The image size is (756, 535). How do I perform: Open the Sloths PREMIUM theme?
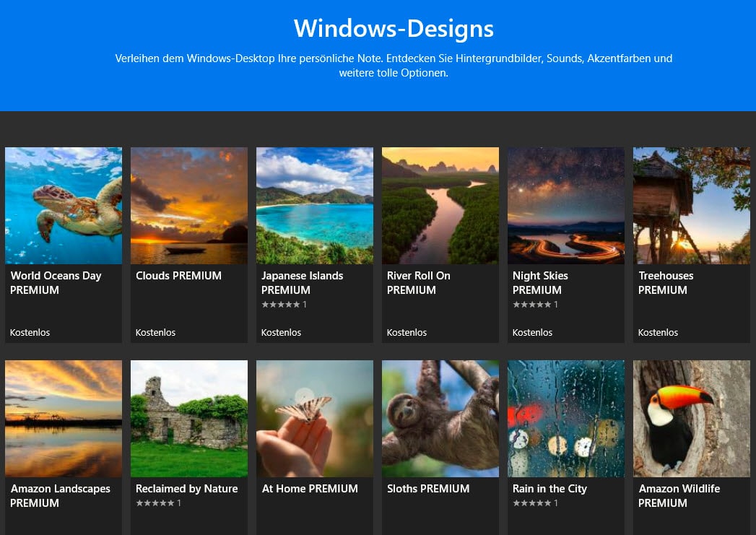[x=440, y=419]
